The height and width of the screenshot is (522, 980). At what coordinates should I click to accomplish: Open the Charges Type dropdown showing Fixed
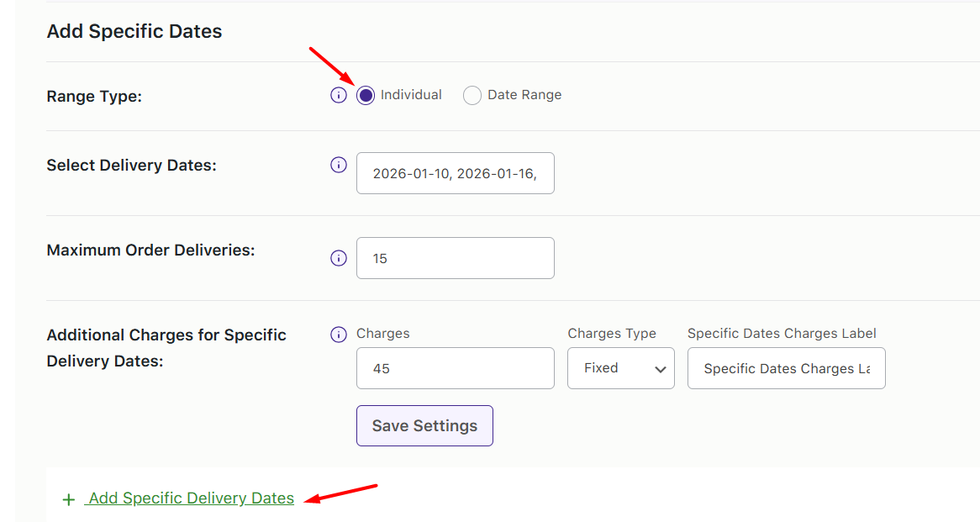(x=620, y=368)
